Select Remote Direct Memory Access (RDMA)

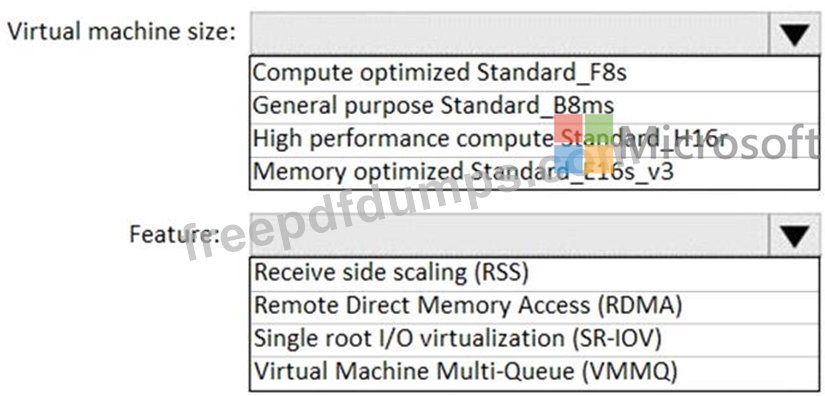(x=535, y=307)
